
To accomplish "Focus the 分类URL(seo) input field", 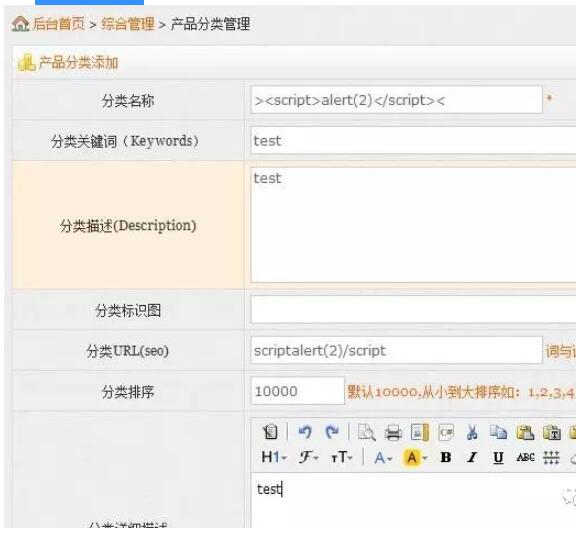I will click(x=397, y=350).
